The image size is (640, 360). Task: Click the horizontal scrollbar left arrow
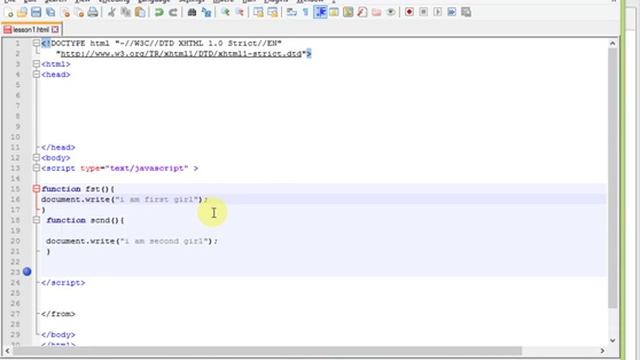[x=7, y=351]
